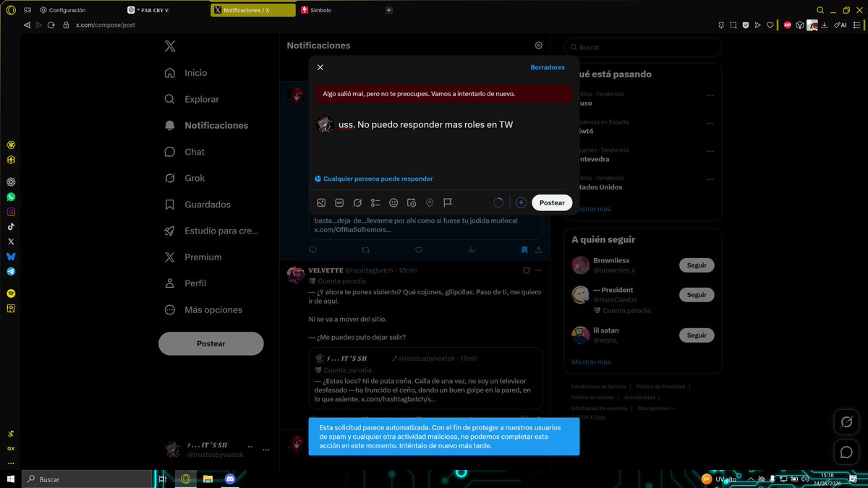This screenshot has width=868, height=488.
Task: Add image to post via media icon
Action: (x=321, y=202)
